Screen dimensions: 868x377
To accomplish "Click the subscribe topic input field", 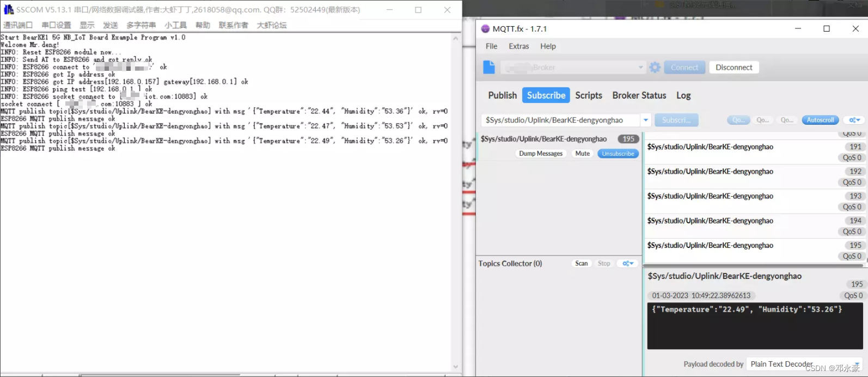I will click(561, 120).
